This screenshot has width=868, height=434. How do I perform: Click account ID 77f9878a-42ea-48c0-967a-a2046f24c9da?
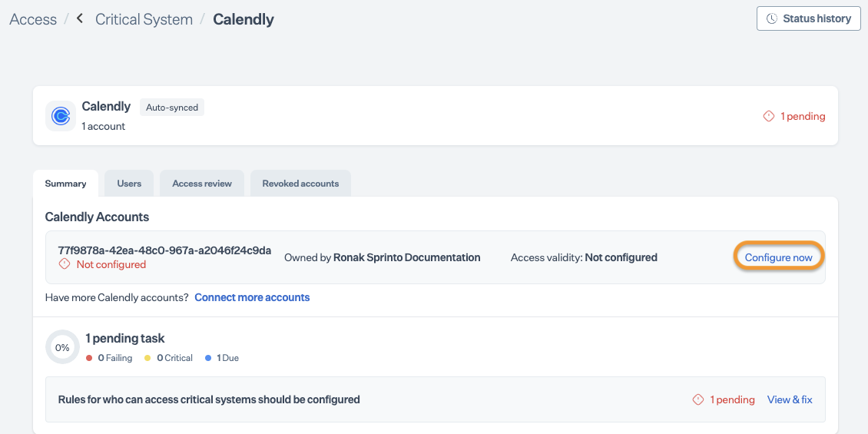(x=164, y=250)
